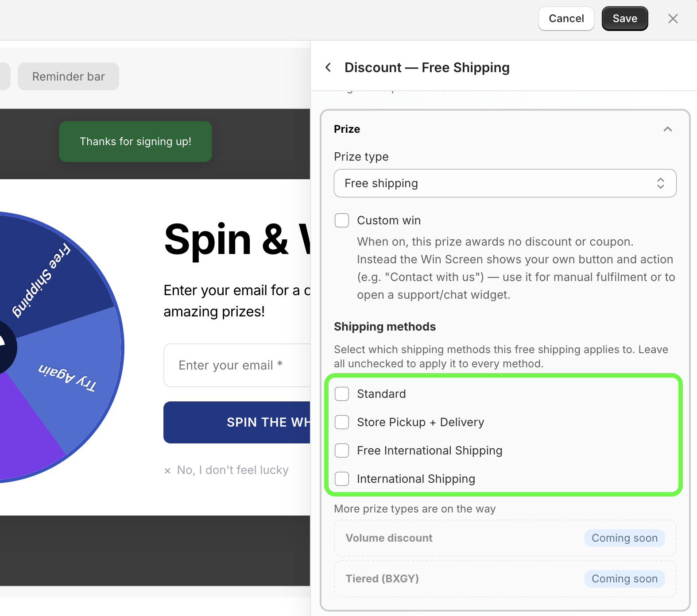Enable the Custom win checkbox

342,220
